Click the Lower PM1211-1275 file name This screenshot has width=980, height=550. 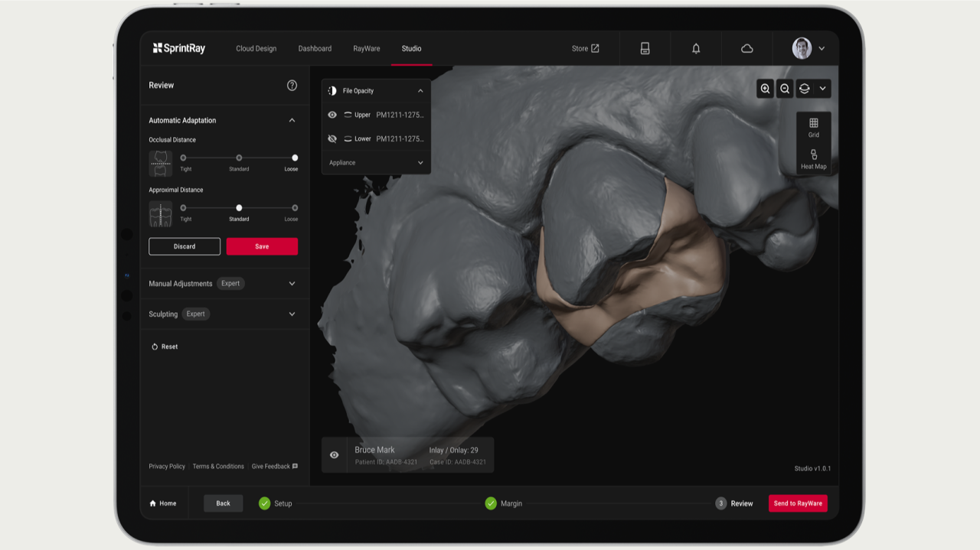[400, 139]
